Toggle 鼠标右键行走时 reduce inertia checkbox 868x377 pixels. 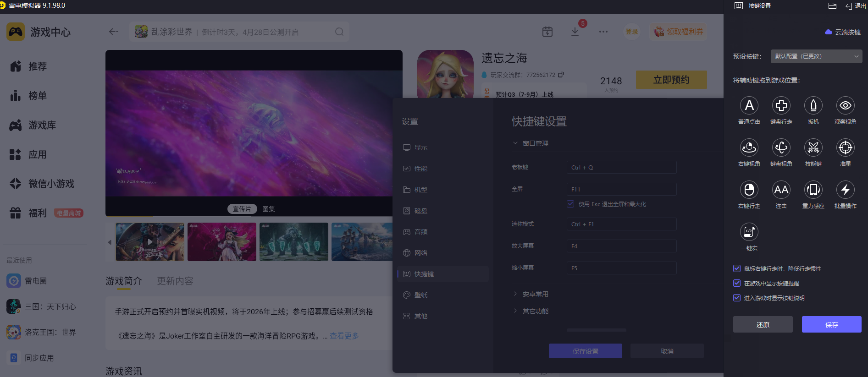737,269
